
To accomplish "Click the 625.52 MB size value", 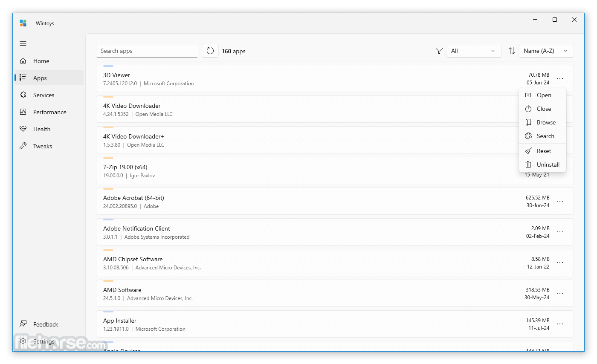I will [537, 198].
